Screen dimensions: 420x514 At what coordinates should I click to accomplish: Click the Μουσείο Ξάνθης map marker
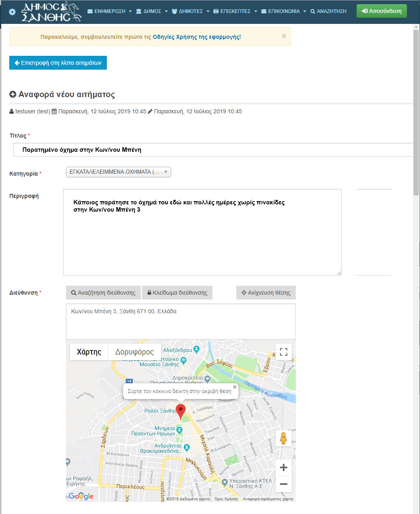point(183,360)
